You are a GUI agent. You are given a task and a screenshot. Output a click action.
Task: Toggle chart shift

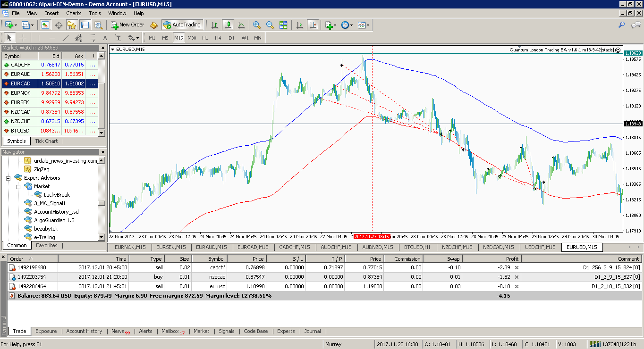(x=312, y=25)
